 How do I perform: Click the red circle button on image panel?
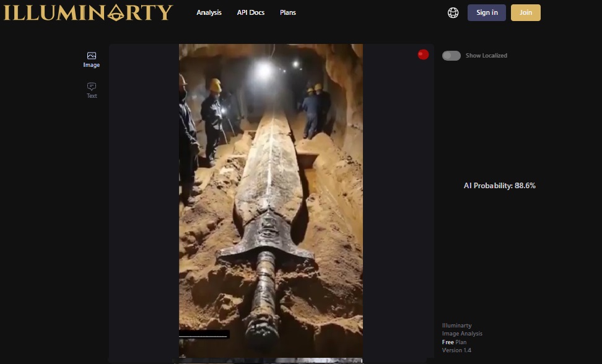pyautogui.click(x=423, y=54)
